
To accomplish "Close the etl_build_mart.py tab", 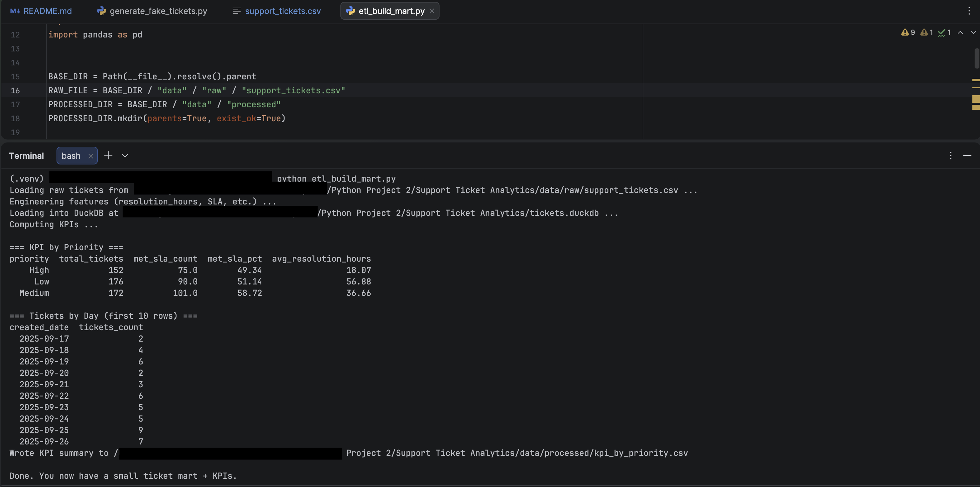I will tap(432, 11).
